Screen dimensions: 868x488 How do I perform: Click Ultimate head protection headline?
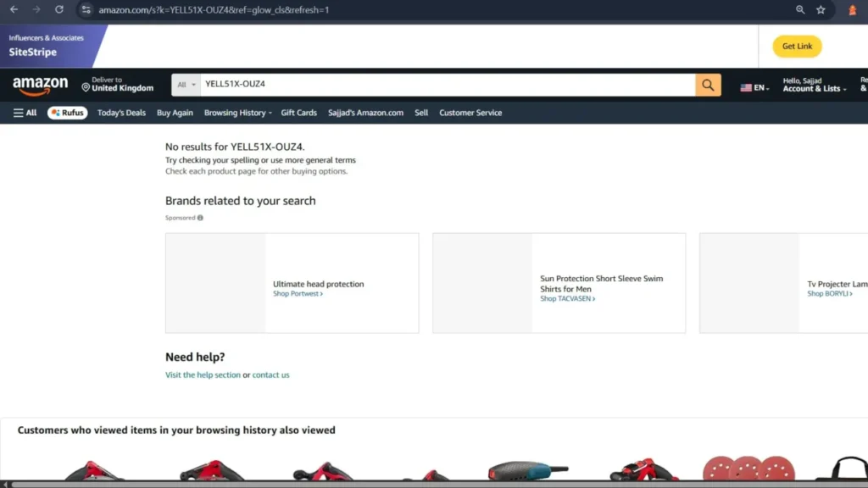319,284
